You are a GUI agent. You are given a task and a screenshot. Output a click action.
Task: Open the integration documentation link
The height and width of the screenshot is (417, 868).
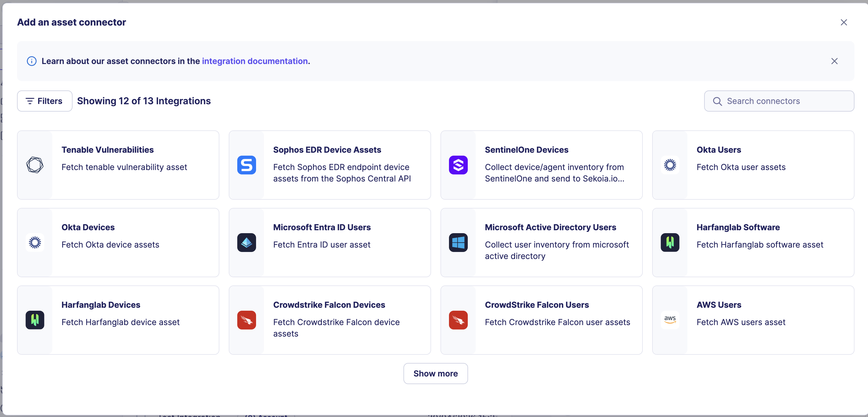[x=255, y=61]
